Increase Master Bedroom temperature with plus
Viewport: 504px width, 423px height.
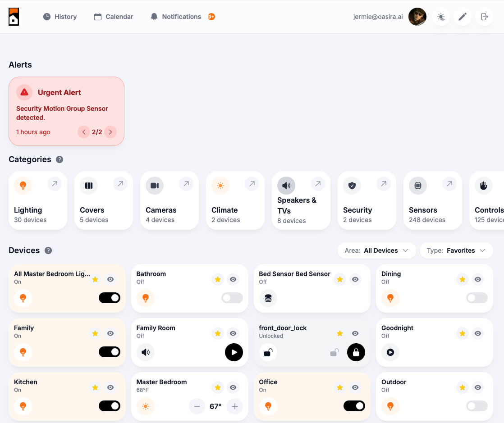[234, 406]
